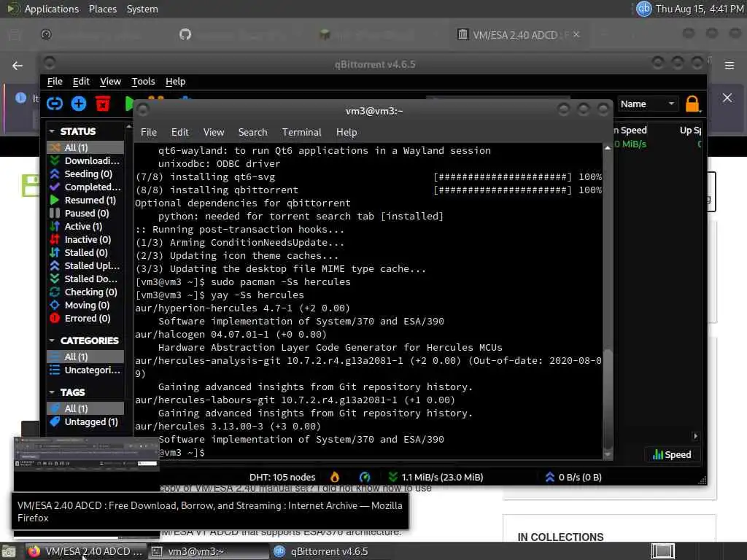Select the Paused (0) filter
Viewport: 747px width, 560px height.
click(x=85, y=214)
